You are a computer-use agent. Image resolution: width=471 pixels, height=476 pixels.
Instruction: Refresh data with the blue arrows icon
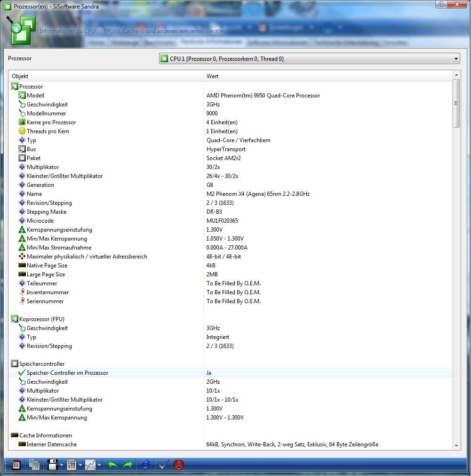(146, 465)
